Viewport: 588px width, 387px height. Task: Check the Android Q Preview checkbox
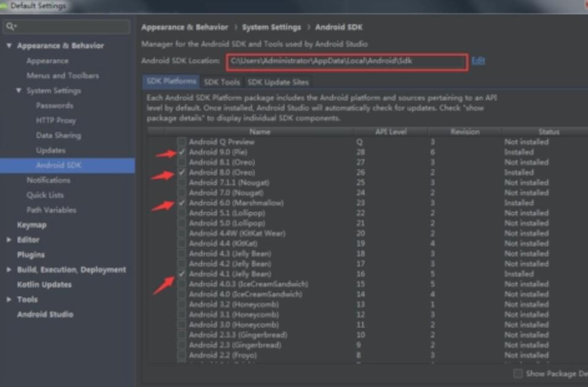coord(182,142)
